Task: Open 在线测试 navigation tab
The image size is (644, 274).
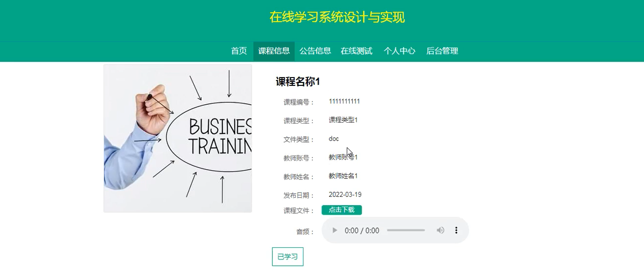Action: (356, 51)
